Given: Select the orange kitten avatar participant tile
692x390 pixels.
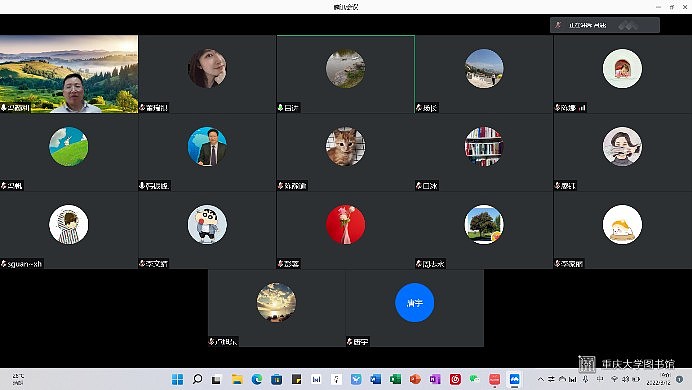Looking at the screenshot, I should [346, 152].
